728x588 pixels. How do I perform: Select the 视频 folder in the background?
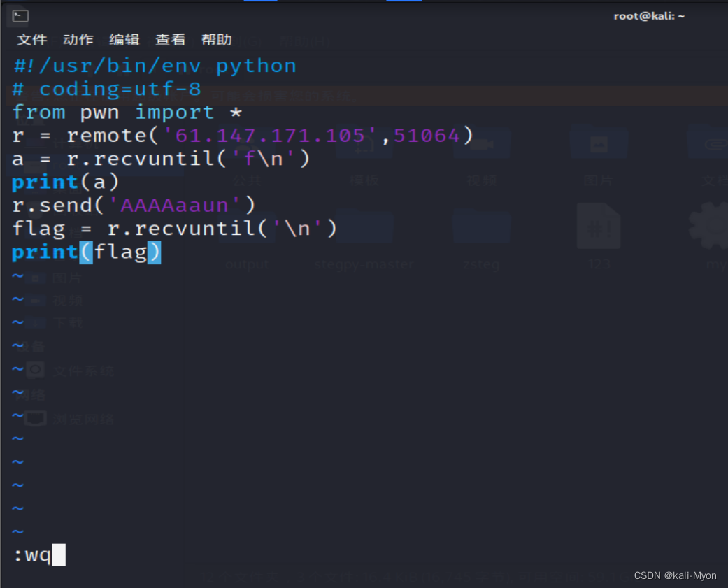pos(481,143)
